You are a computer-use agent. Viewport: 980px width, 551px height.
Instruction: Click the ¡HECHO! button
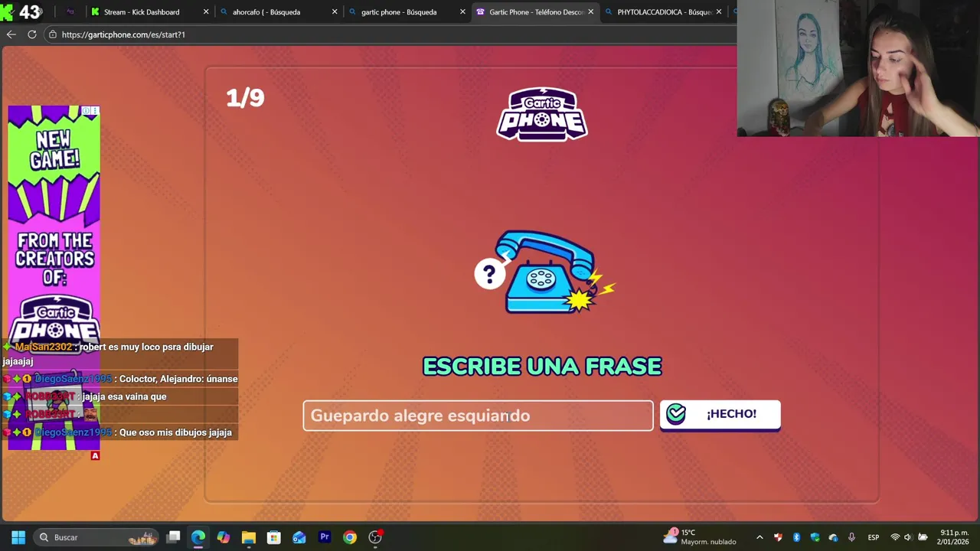(720, 415)
